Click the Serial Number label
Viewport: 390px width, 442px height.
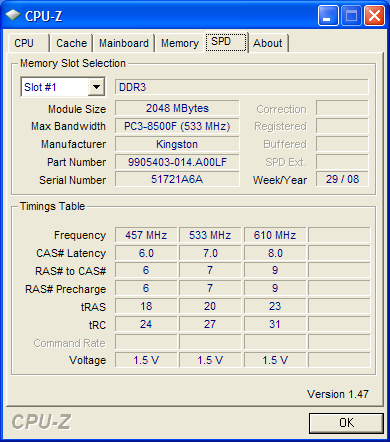(73, 180)
